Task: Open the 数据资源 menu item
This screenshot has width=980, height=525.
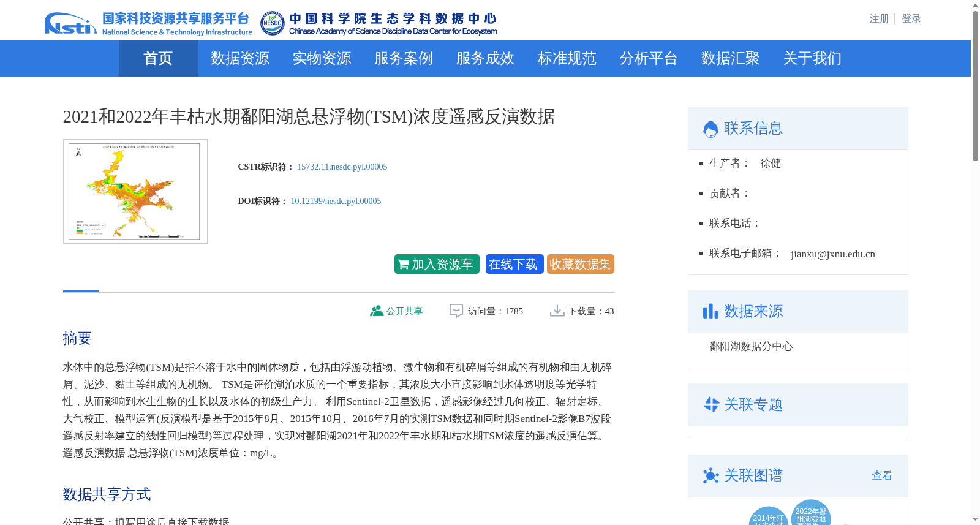Action: 239,58
